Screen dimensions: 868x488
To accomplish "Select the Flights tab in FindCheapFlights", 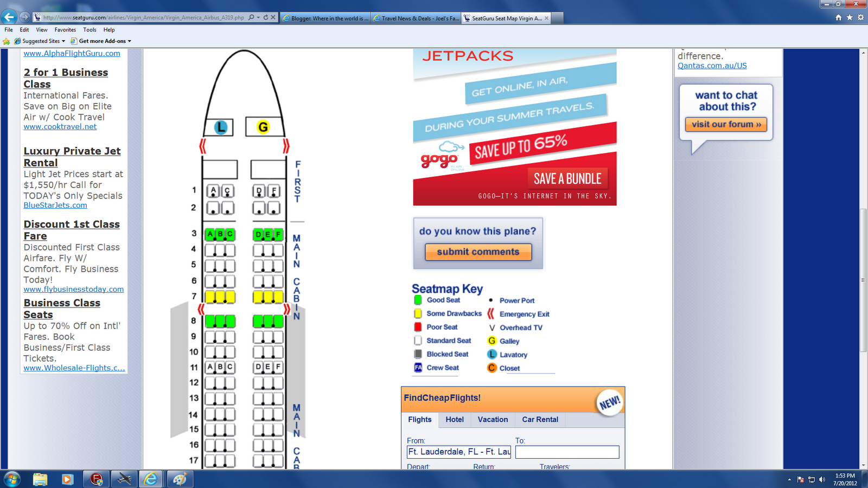I will click(420, 420).
